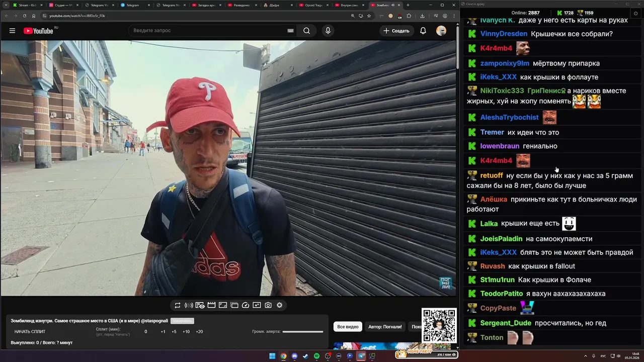Open YouTube notifications bell
Viewport: 644px width, 362px height.
[423, 31]
